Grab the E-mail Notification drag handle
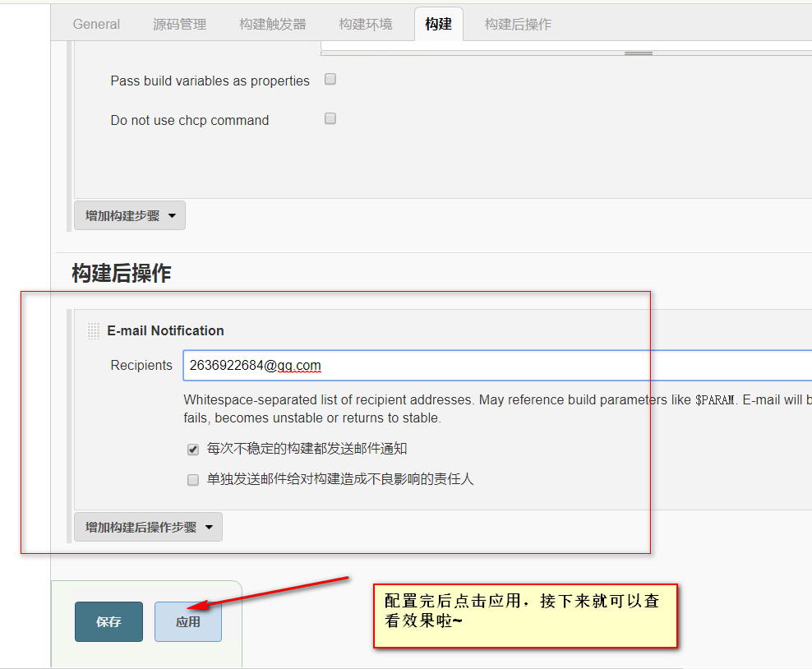The height and width of the screenshot is (669, 812). pos(93,331)
